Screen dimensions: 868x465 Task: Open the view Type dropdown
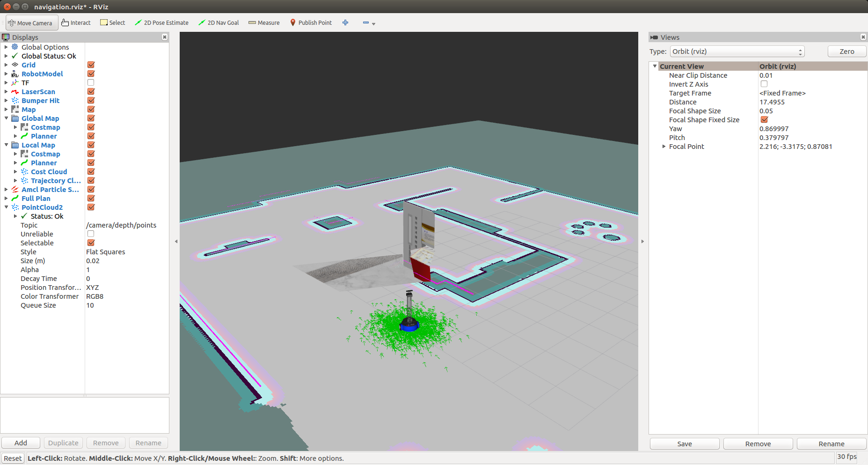pos(737,52)
